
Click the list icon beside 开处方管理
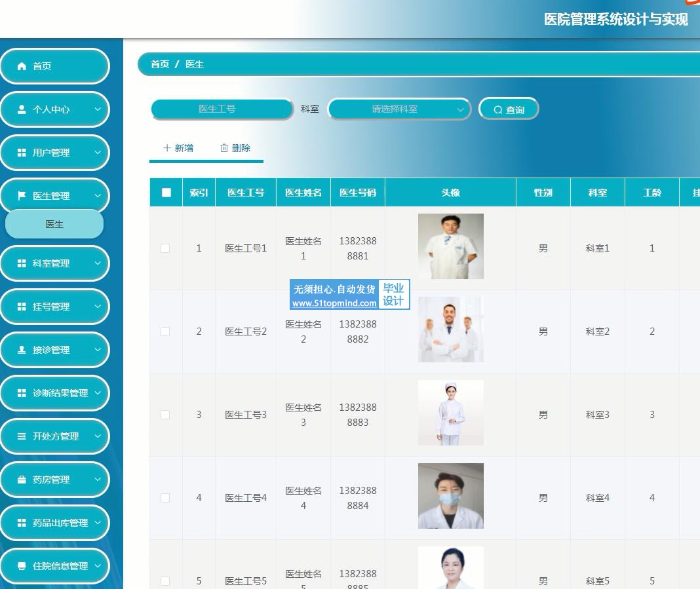(22, 436)
